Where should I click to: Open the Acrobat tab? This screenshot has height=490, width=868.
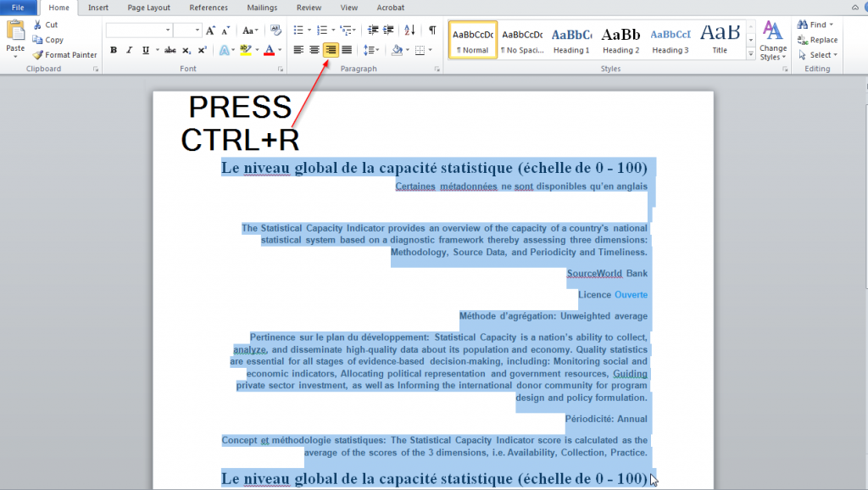point(390,8)
